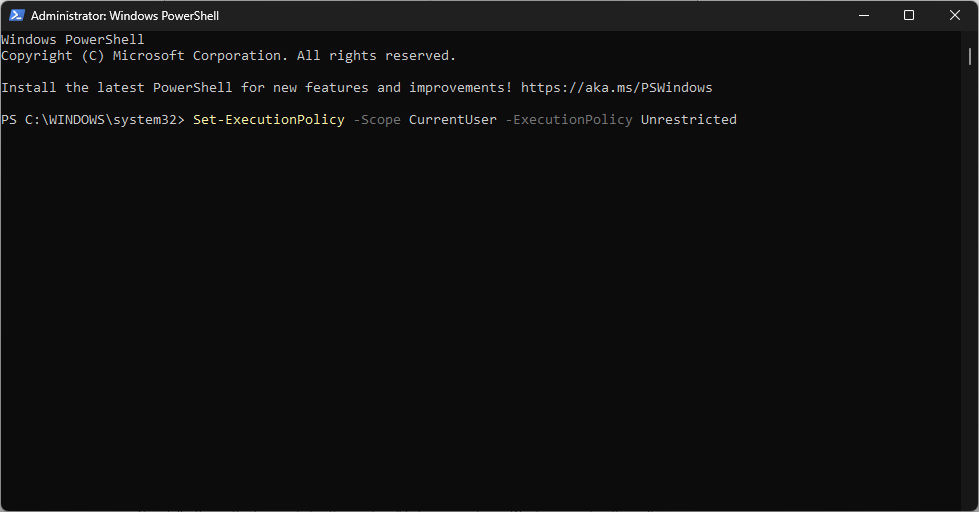
Task: Click the Set-ExecutionPolicy command text
Action: tap(269, 120)
